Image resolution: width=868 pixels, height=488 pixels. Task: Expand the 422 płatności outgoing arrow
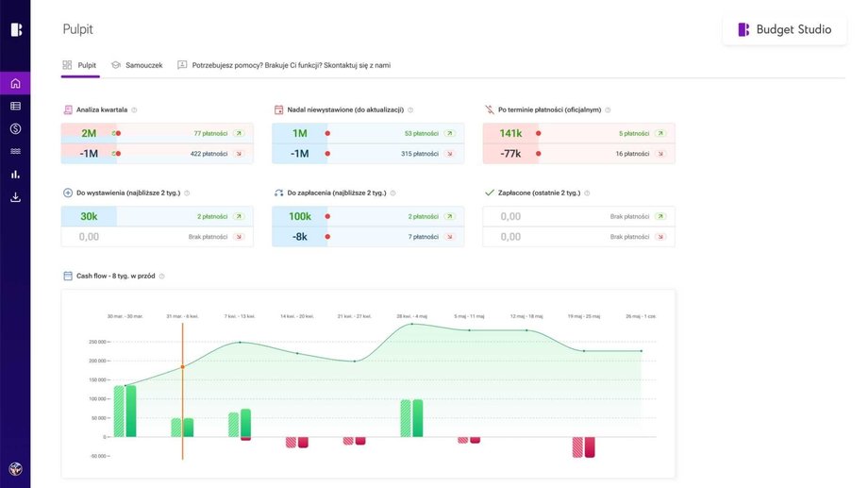239,153
